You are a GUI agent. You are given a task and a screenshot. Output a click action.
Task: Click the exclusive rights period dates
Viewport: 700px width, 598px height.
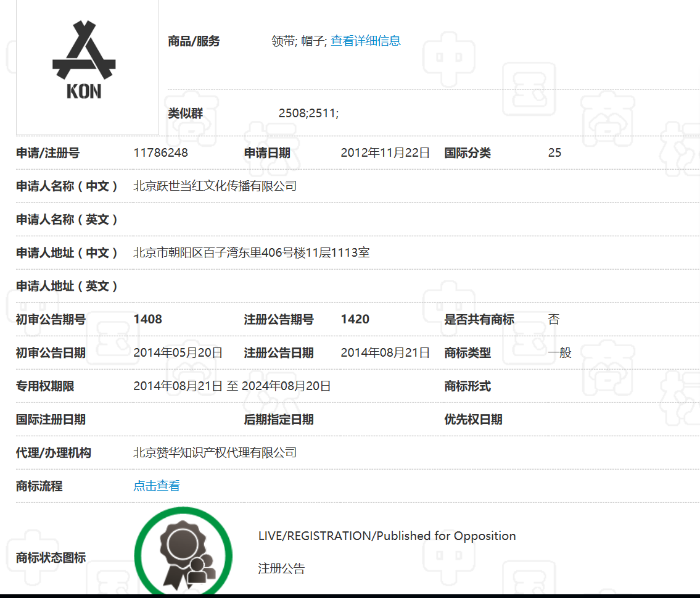pos(232,386)
